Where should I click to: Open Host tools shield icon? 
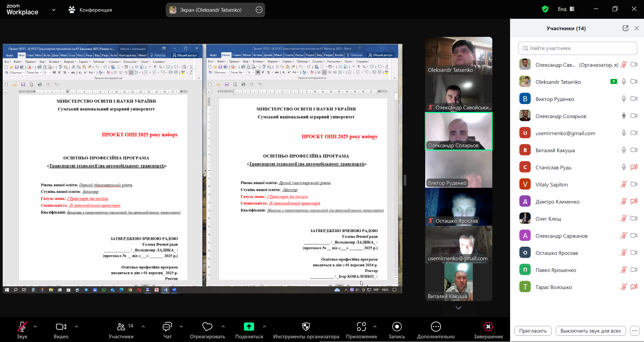tap(306, 327)
